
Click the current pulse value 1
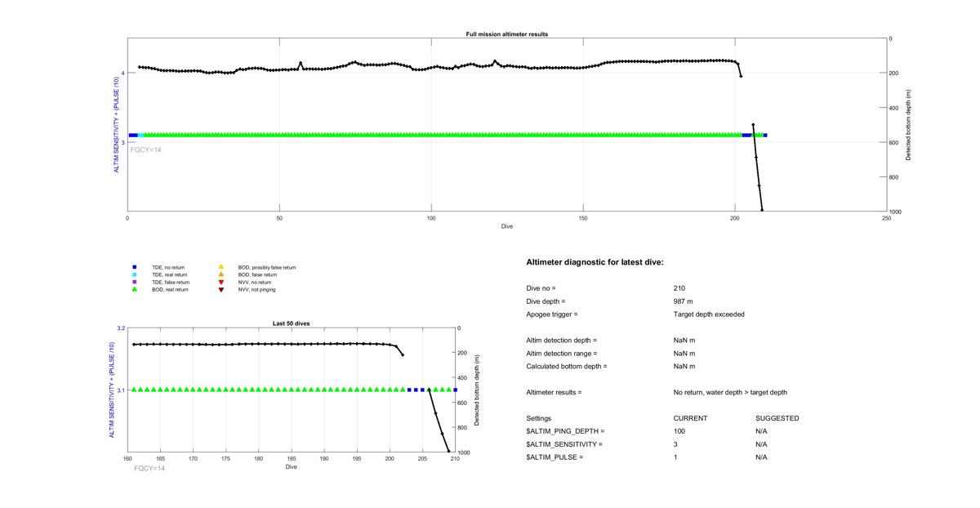pyautogui.click(x=676, y=457)
